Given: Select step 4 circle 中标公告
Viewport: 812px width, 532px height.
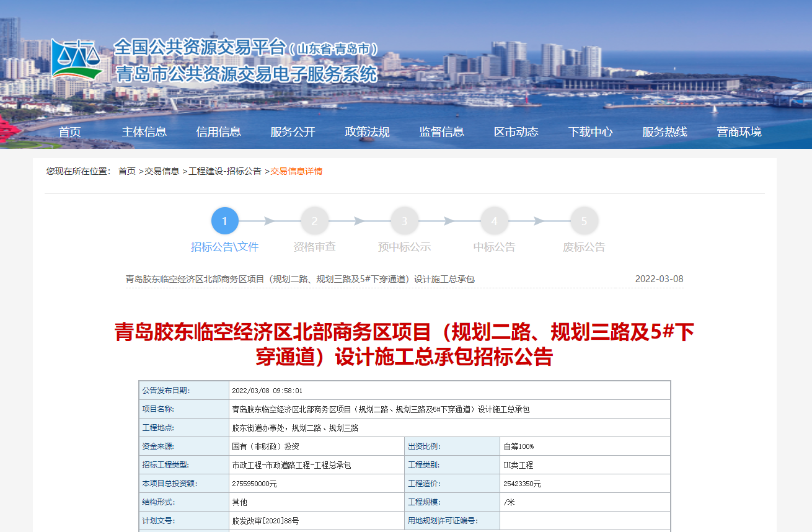Looking at the screenshot, I should pos(494,221).
